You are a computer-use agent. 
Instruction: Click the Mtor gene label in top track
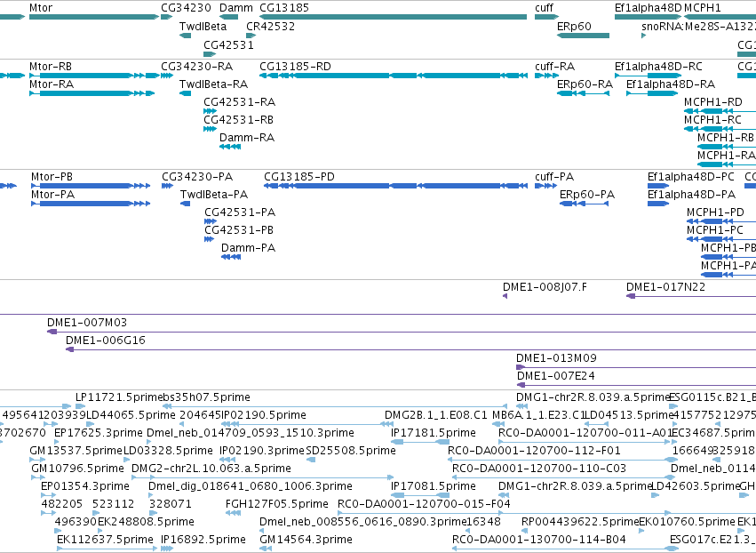click(x=41, y=8)
